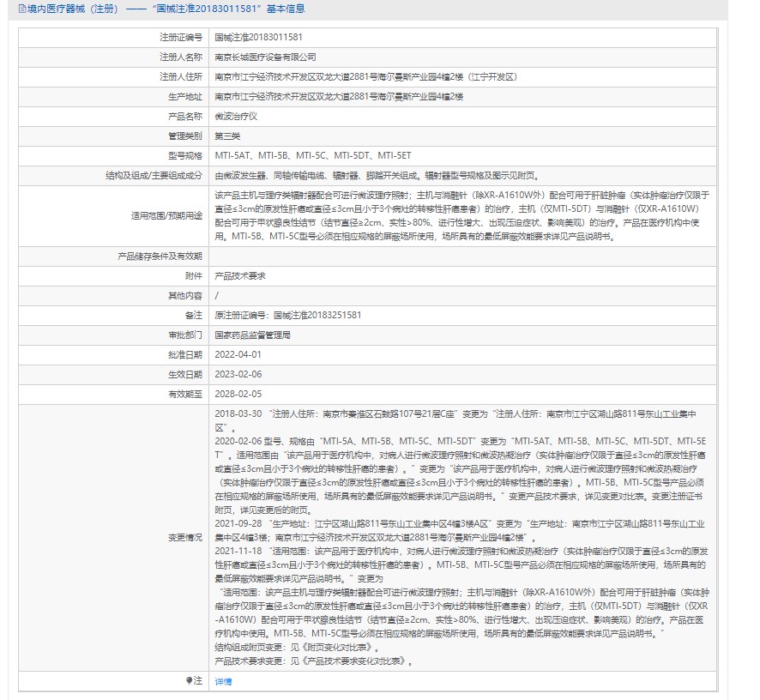Click the 管理类别 value 第三类
This screenshot has width=760, height=700.
pos(227,136)
